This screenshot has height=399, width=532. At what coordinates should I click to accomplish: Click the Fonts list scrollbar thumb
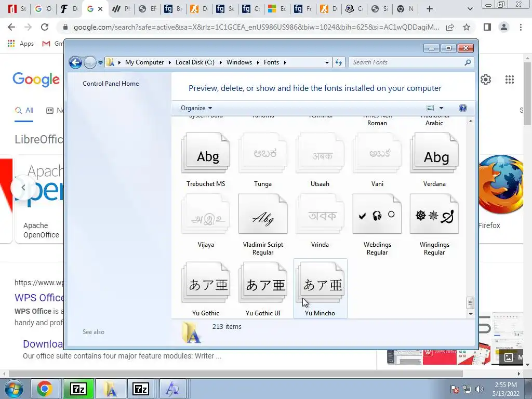pyautogui.click(x=470, y=303)
